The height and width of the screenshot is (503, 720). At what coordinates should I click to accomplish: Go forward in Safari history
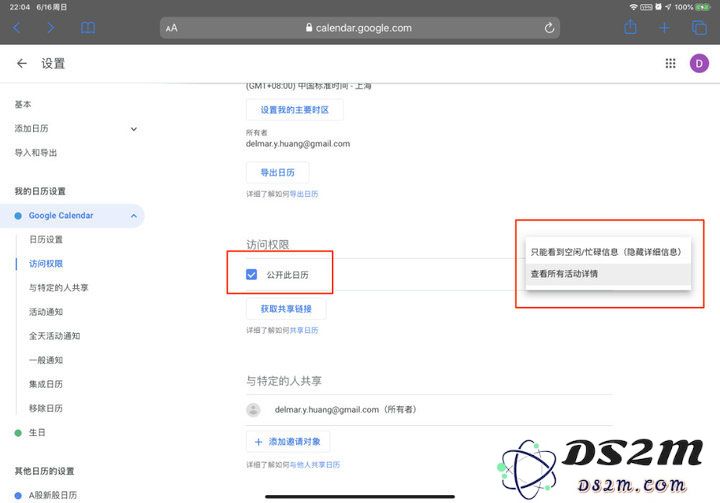click(x=51, y=28)
